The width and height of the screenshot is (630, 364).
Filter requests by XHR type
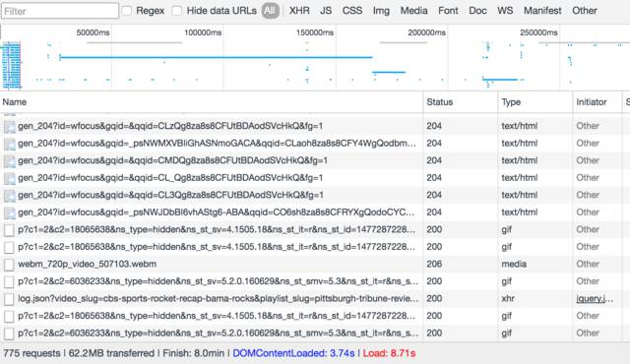click(x=299, y=11)
